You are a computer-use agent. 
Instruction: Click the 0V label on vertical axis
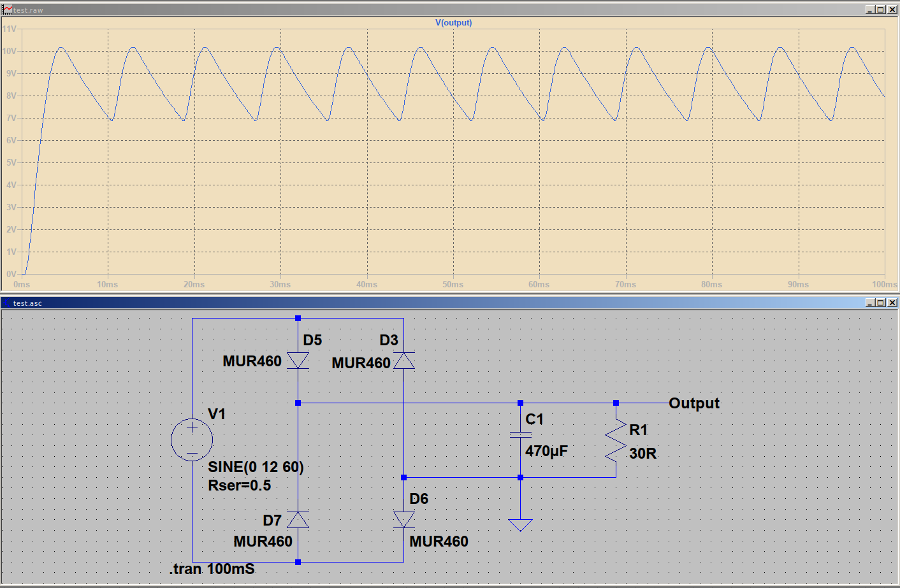[11, 274]
